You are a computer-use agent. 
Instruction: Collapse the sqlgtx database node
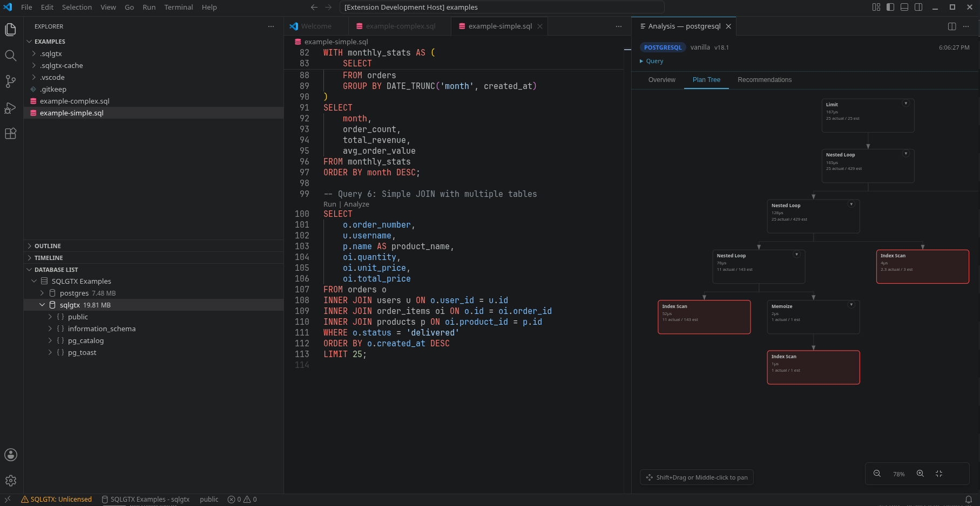pyautogui.click(x=42, y=305)
